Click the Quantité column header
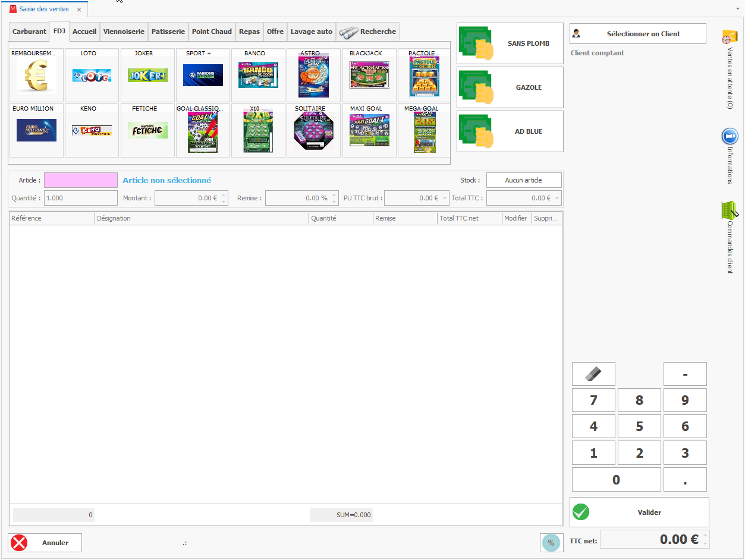This screenshot has width=745, height=560. tap(341, 218)
